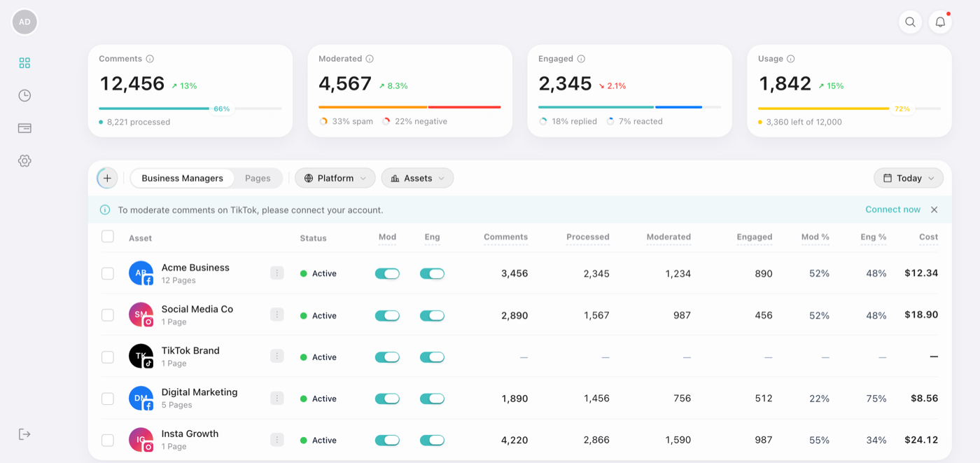
Task: Sort by the Moderated column header
Action: coord(668,237)
